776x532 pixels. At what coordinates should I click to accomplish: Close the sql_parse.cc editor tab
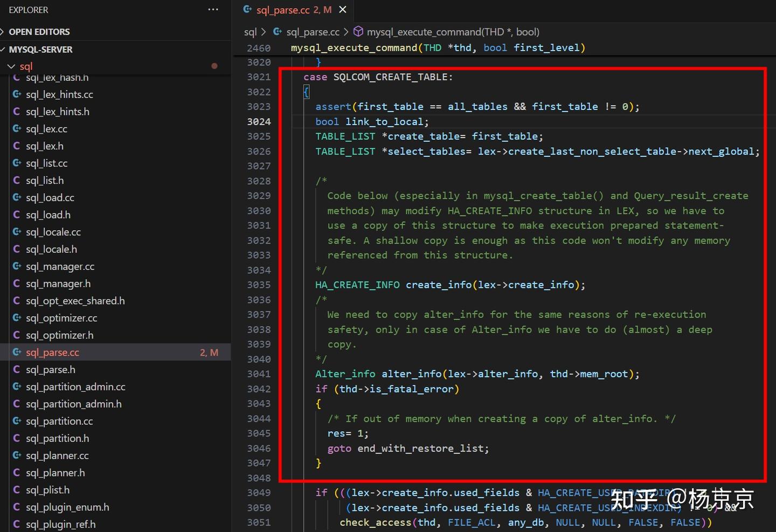[343, 10]
